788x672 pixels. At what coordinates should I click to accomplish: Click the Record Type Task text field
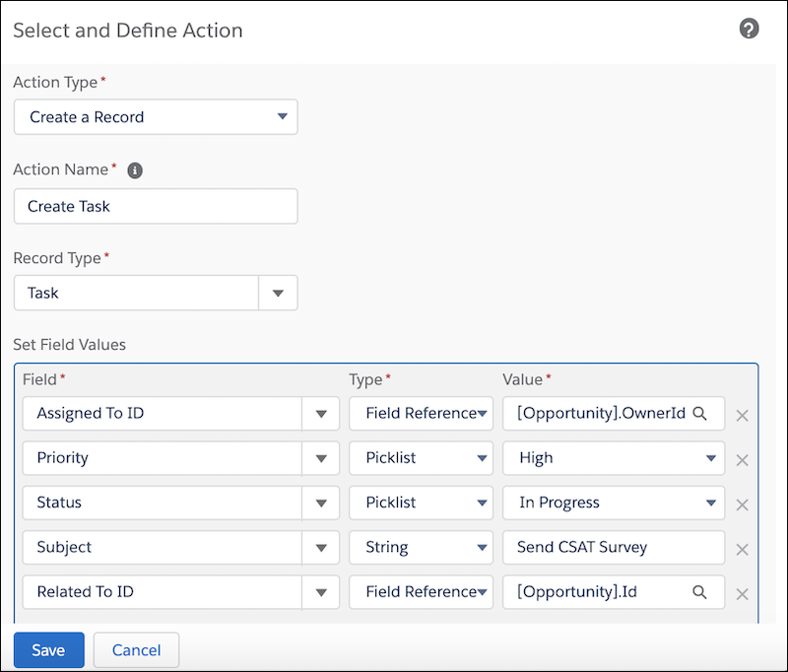click(136, 293)
